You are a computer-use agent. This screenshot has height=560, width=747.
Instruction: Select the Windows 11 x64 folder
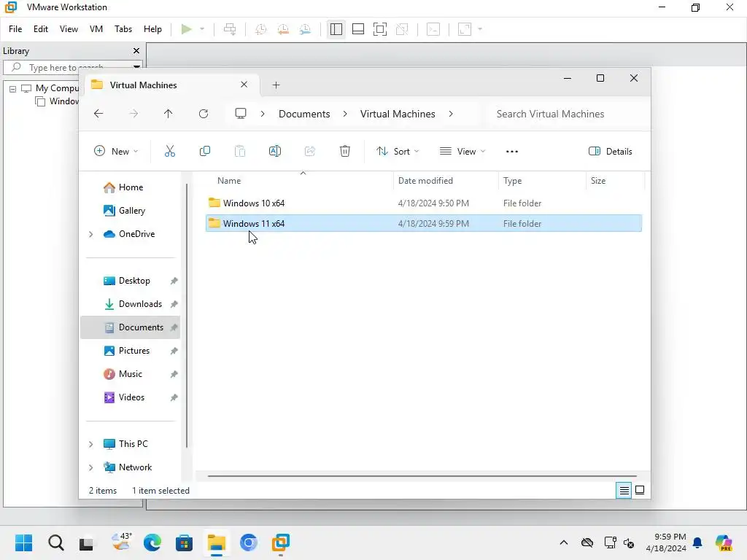(x=424, y=224)
